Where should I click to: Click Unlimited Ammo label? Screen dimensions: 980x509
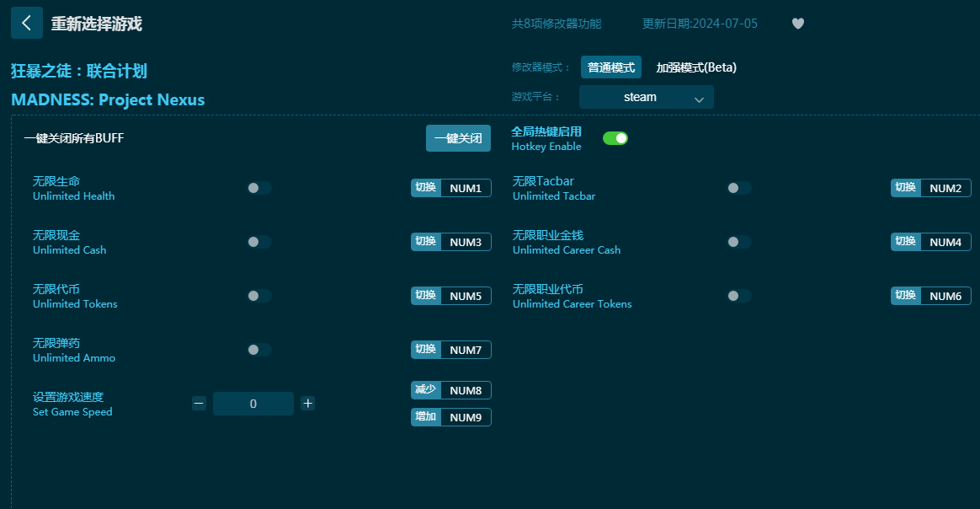[74, 357]
